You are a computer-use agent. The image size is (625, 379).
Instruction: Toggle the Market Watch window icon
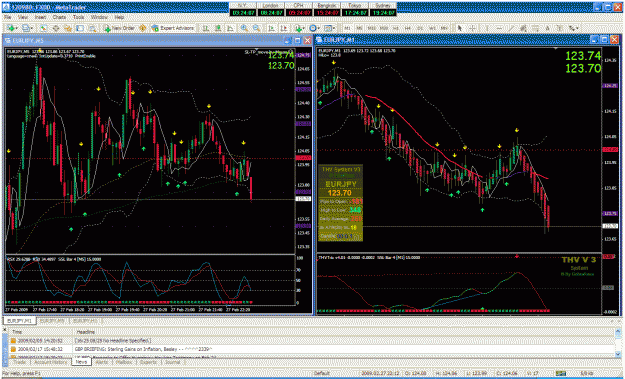pyautogui.click(x=43, y=28)
